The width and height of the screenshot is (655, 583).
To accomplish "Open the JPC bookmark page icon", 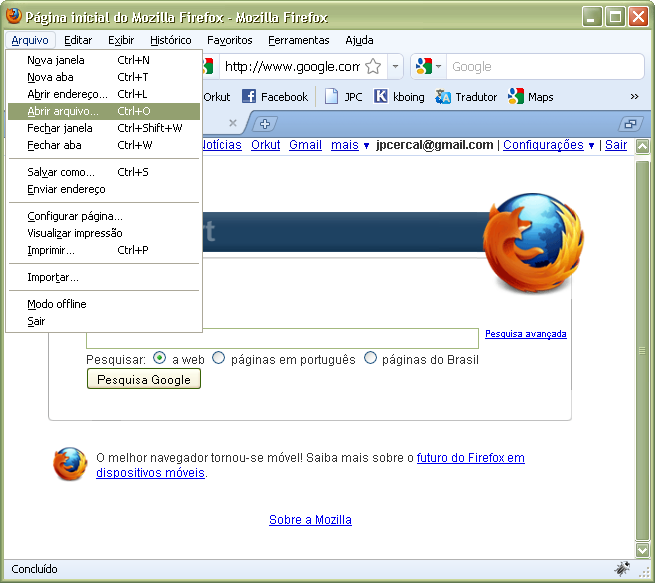I will (331, 96).
